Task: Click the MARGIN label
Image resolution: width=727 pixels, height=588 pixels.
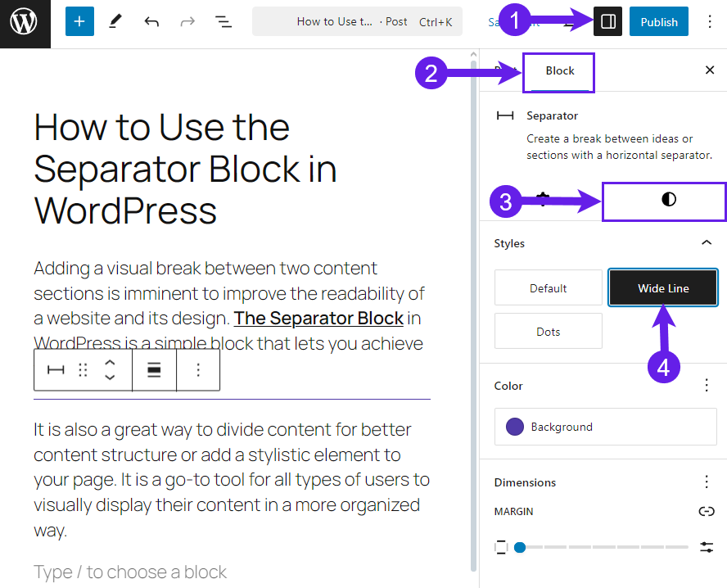Action: coord(513,511)
